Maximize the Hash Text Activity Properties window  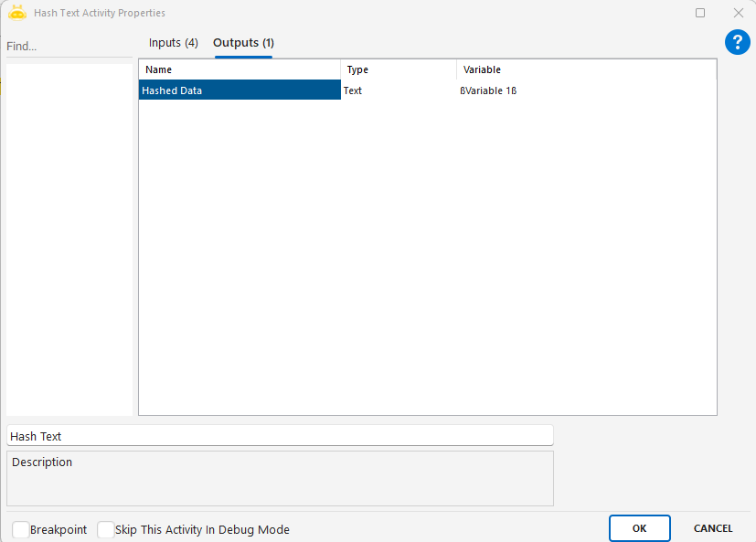(700, 13)
